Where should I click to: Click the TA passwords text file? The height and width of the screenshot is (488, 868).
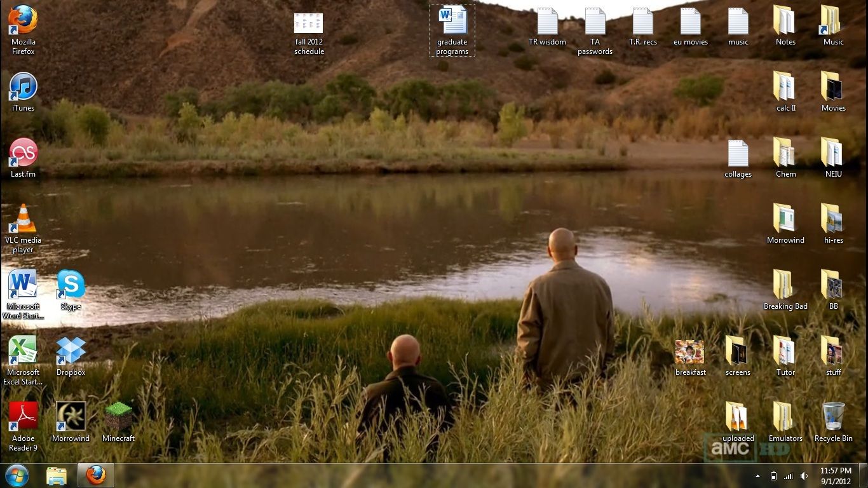click(595, 23)
